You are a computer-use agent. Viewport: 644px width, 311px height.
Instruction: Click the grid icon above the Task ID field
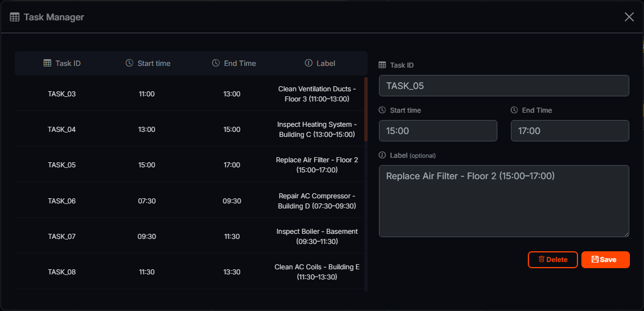point(382,65)
